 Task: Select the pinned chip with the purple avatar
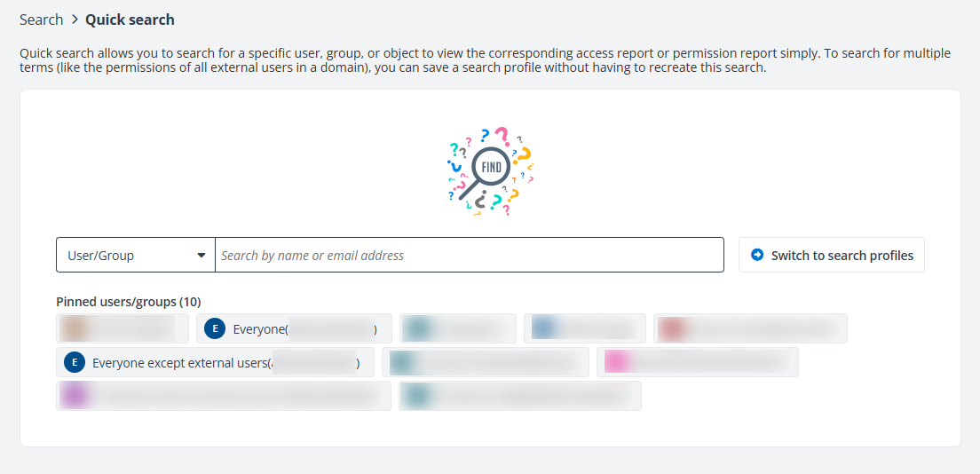click(x=223, y=396)
